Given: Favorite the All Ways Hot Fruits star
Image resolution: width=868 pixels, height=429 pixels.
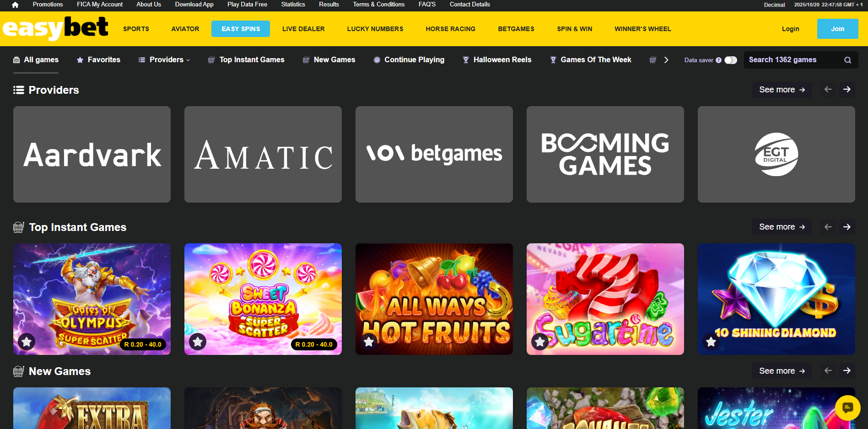Looking at the screenshot, I should pos(369,342).
